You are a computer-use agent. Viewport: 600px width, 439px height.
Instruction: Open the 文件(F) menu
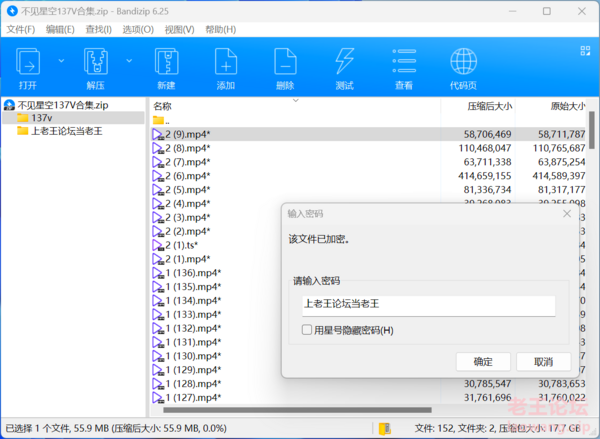21,29
